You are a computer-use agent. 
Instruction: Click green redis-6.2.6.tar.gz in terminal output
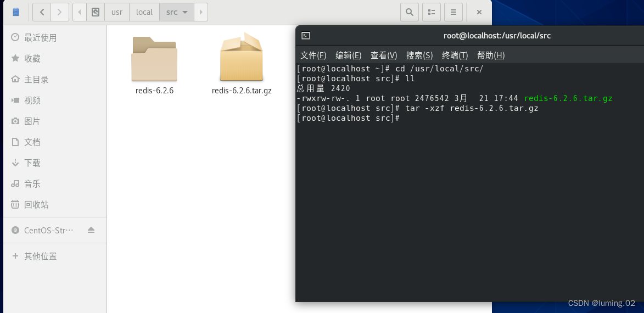568,99
